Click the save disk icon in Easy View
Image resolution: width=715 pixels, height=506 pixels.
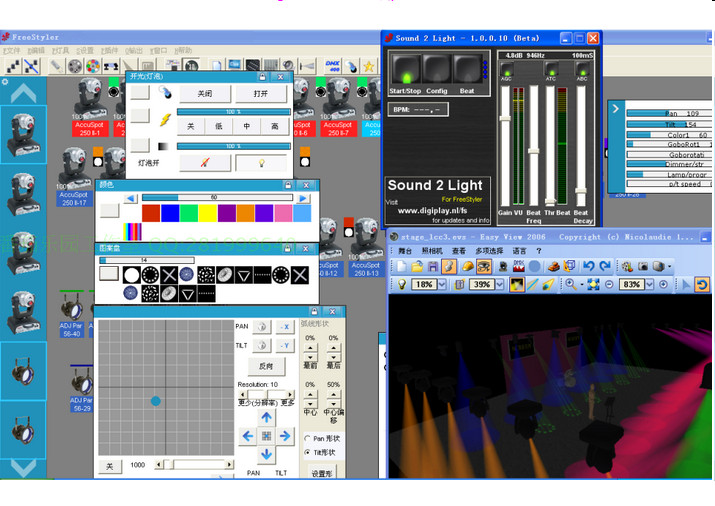(433, 266)
